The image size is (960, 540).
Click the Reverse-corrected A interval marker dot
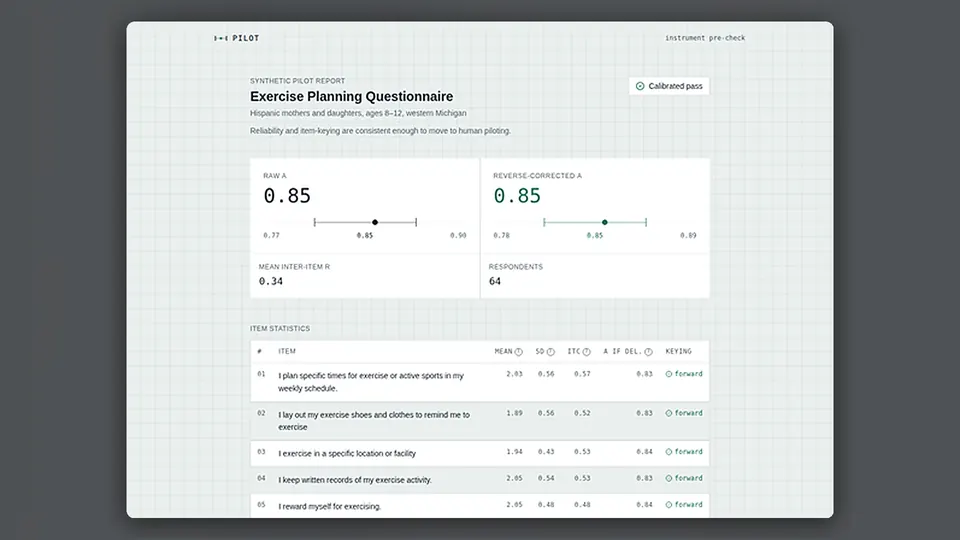(604, 222)
